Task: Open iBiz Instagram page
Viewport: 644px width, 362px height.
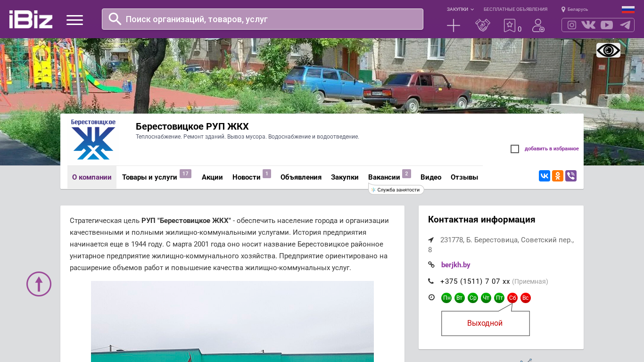Action: [572, 25]
